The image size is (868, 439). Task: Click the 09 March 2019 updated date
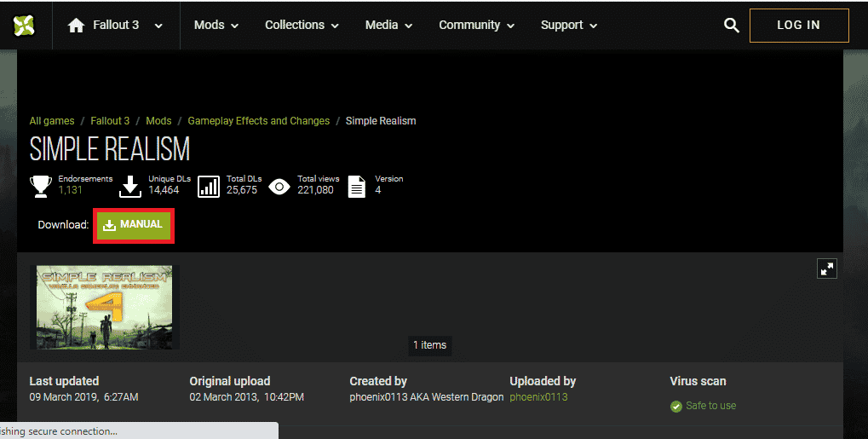pos(83,397)
